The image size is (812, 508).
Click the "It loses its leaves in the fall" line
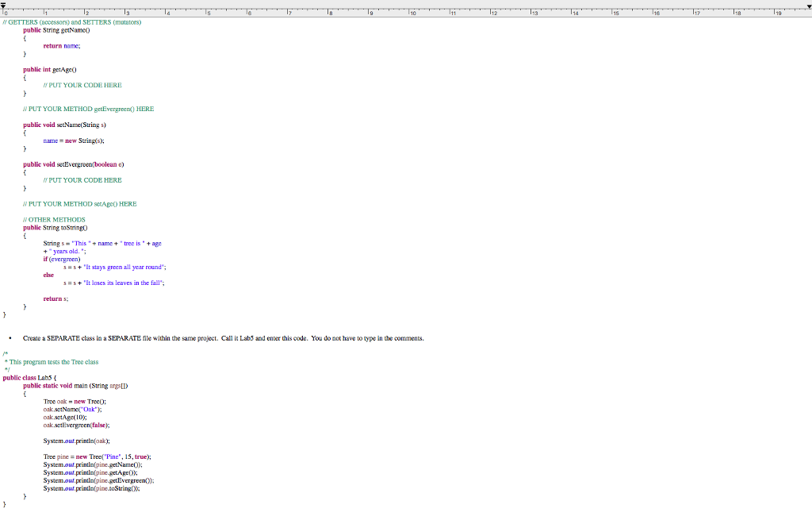tap(114, 283)
